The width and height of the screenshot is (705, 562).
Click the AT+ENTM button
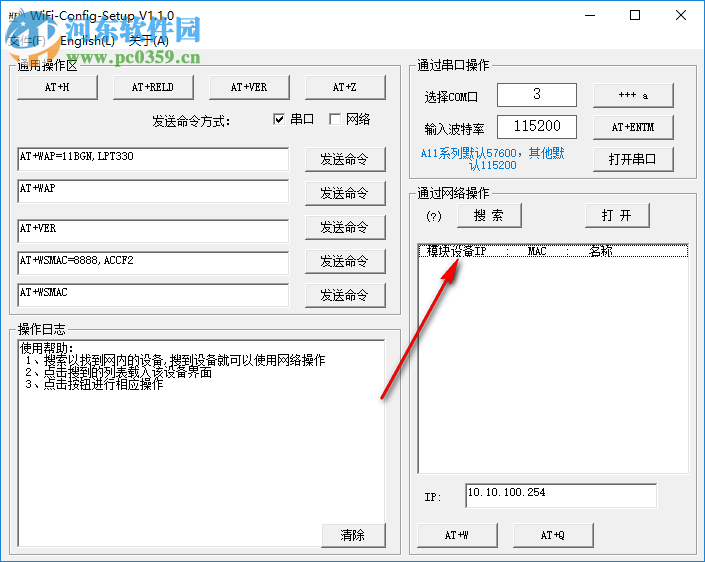tap(633, 127)
